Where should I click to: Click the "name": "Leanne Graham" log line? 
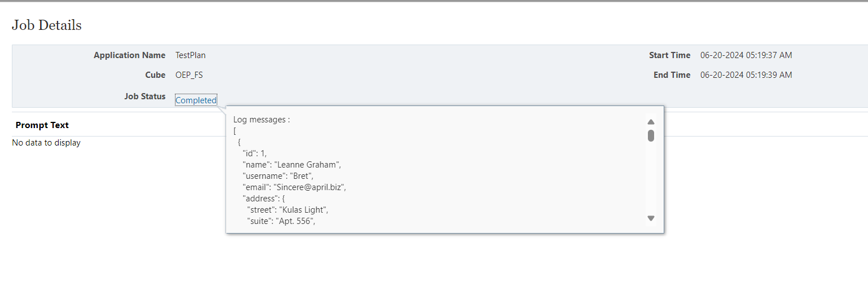coord(292,165)
